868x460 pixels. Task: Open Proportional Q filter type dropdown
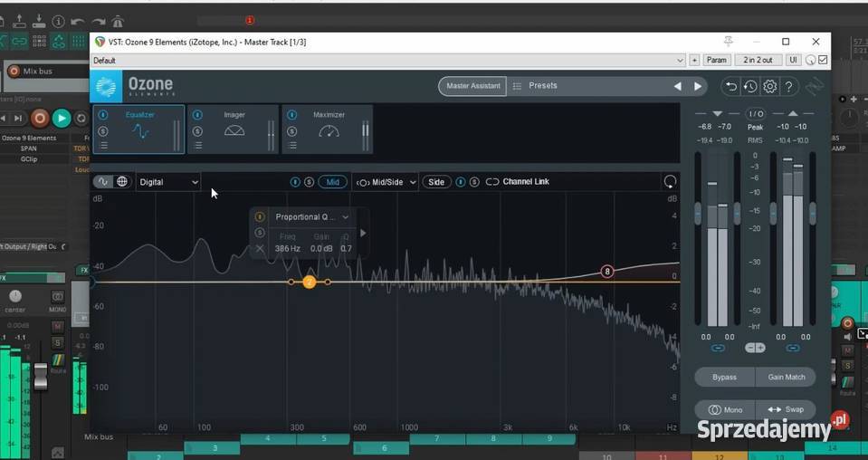click(311, 217)
